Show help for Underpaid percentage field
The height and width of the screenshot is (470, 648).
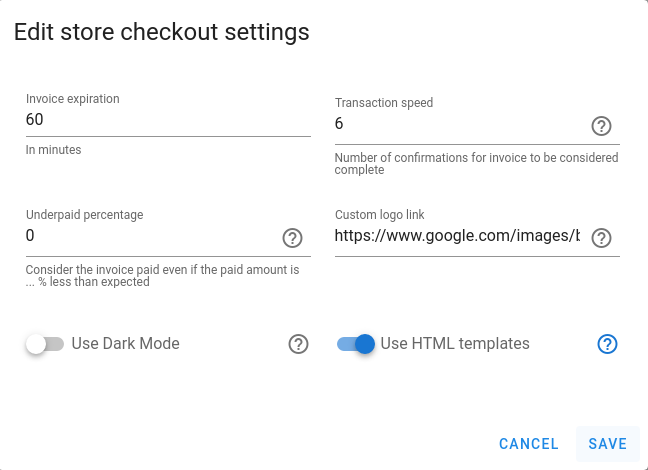pyautogui.click(x=292, y=238)
